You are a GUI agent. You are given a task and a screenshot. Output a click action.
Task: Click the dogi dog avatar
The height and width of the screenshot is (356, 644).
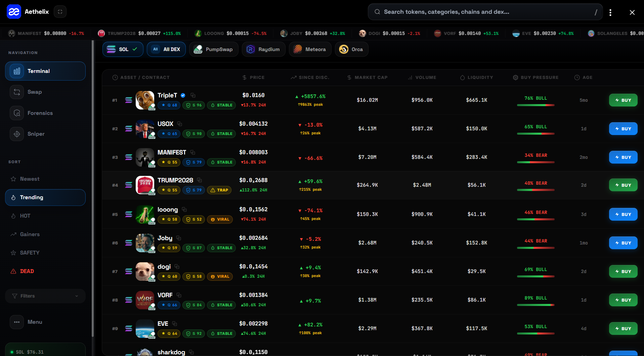145,271
